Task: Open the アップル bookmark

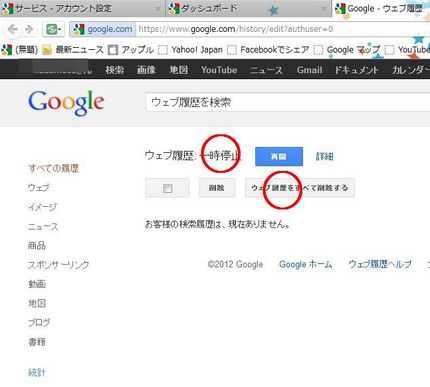Action: pos(131,50)
